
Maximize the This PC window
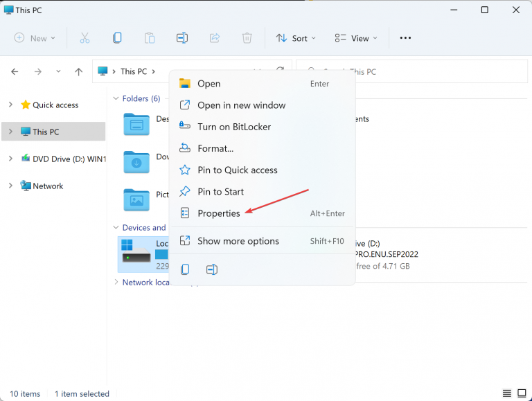click(x=484, y=10)
